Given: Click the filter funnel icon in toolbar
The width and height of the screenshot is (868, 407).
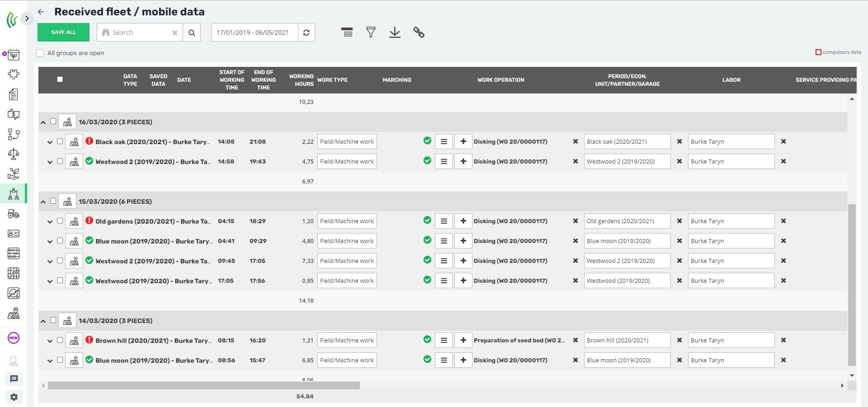Looking at the screenshot, I should 371,32.
